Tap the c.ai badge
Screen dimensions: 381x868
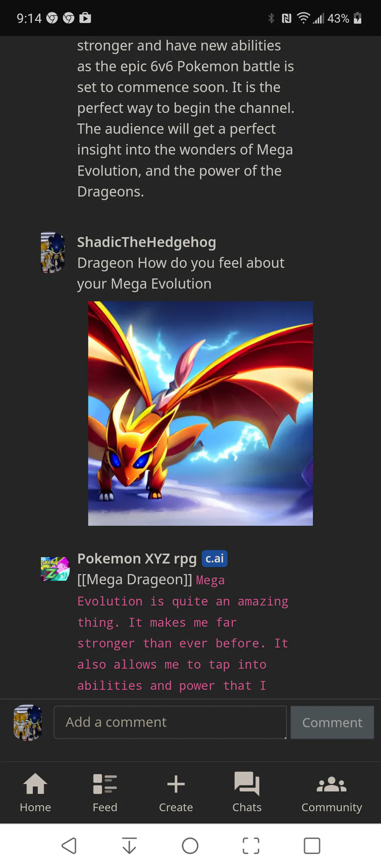[x=215, y=558]
